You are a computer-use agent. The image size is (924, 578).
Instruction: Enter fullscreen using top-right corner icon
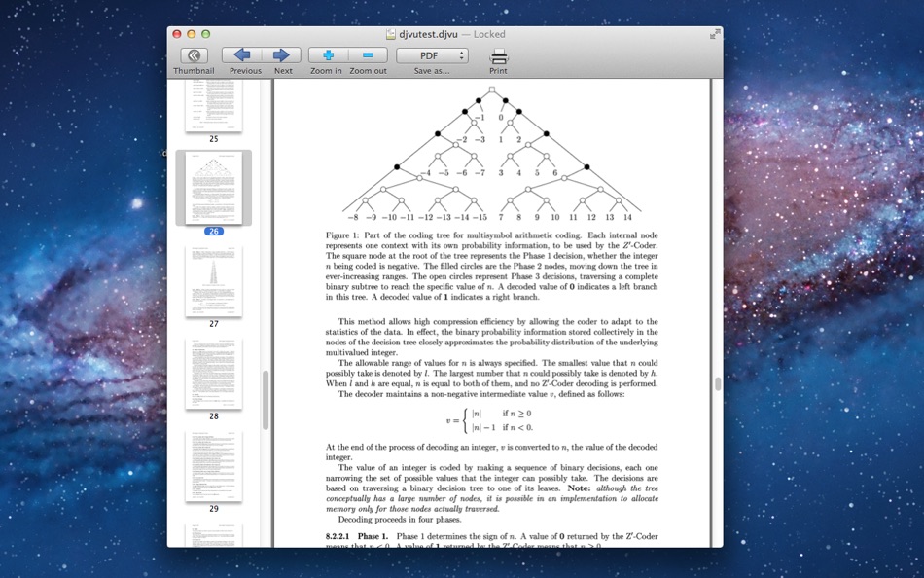[x=715, y=34]
